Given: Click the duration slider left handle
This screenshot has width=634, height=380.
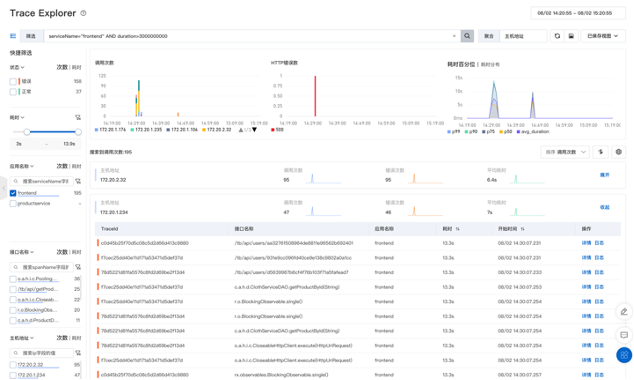Looking at the screenshot, I should click(27, 132).
